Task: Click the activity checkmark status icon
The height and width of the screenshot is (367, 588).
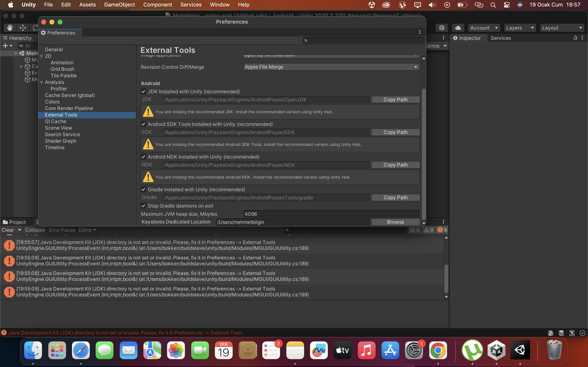Action: click(x=582, y=333)
